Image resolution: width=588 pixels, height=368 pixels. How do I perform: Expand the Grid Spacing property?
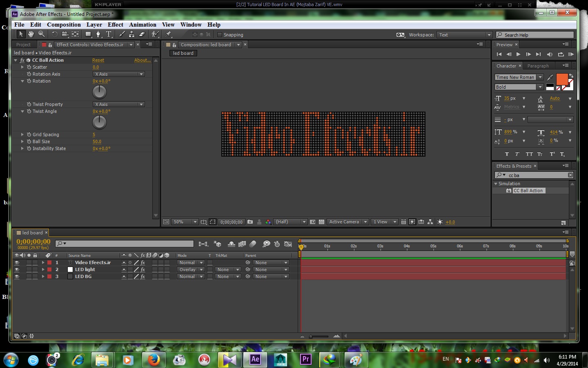click(x=22, y=135)
